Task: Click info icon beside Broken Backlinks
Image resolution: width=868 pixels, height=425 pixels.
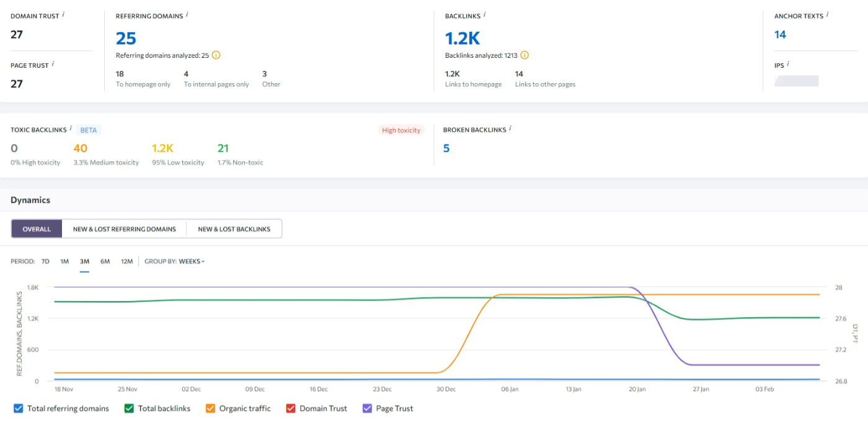Action: (x=510, y=128)
